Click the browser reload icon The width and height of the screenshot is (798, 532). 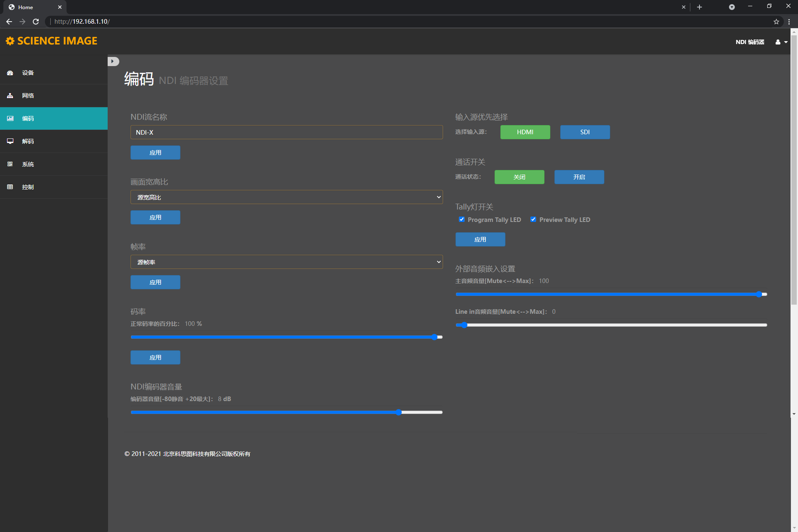(x=36, y=22)
